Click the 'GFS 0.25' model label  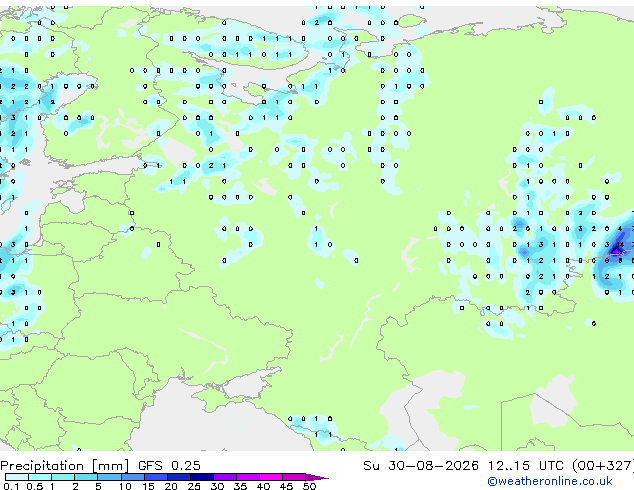(169, 466)
